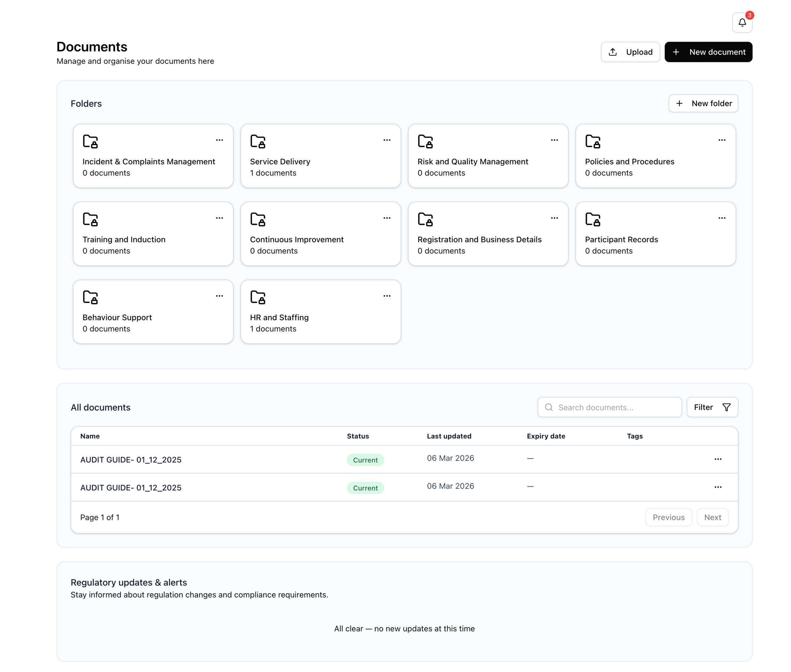Viewport: 791px width, 672px height.
Task: Open actions menu for first AUDIT GUIDE row
Action: pyautogui.click(x=718, y=459)
